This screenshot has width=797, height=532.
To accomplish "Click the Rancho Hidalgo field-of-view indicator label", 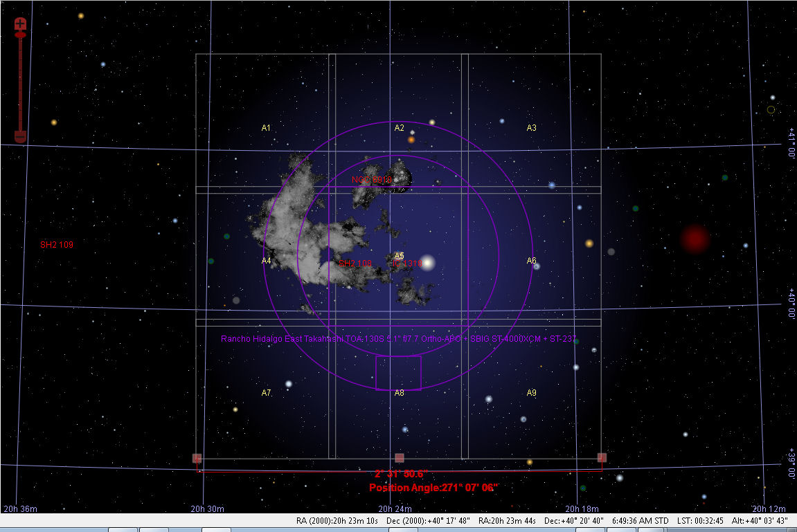I will (398, 339).
